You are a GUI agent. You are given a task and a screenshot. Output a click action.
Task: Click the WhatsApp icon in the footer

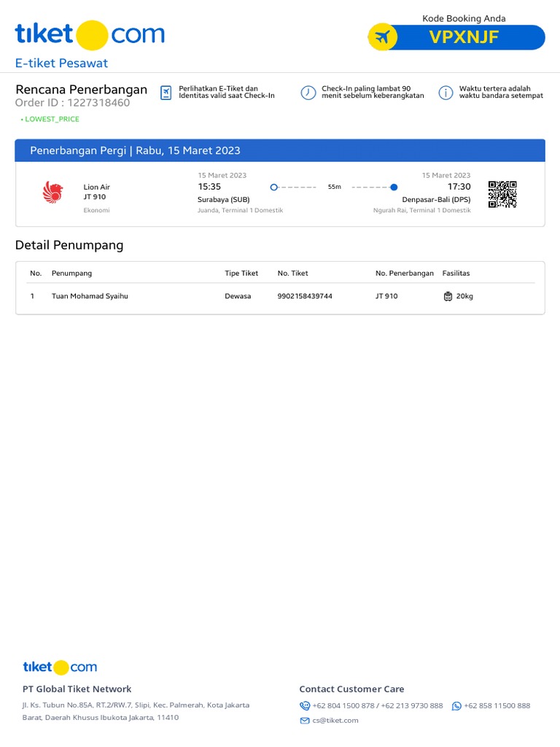456,705
